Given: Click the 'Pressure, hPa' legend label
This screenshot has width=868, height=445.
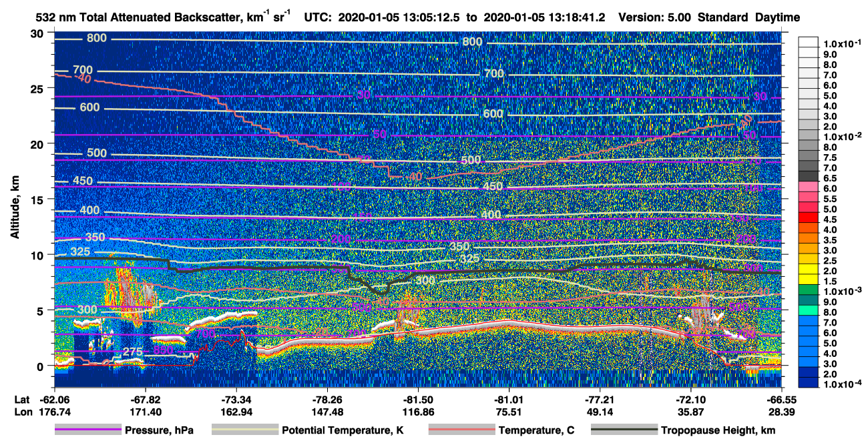Looking at the screenshot, I should pyautogui.click(x=159, y=430).
